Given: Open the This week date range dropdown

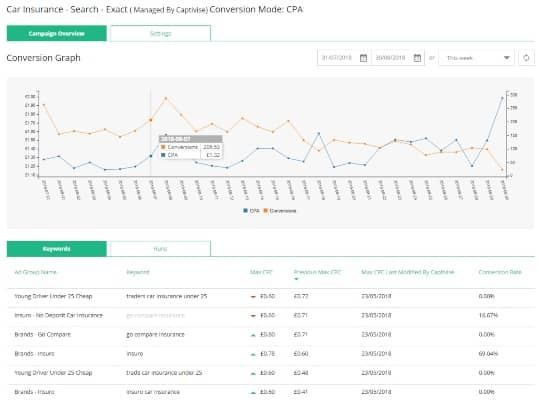Looking at the screenshot, I should pyautogui.click(x=476, y=58).
